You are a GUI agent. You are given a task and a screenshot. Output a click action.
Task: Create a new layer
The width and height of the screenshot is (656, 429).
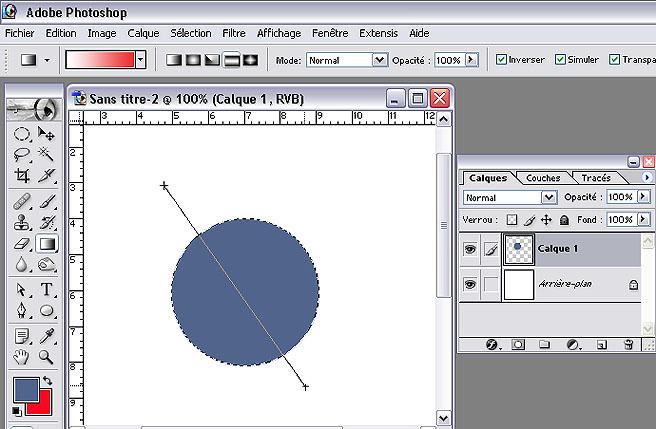coord(602,345)
